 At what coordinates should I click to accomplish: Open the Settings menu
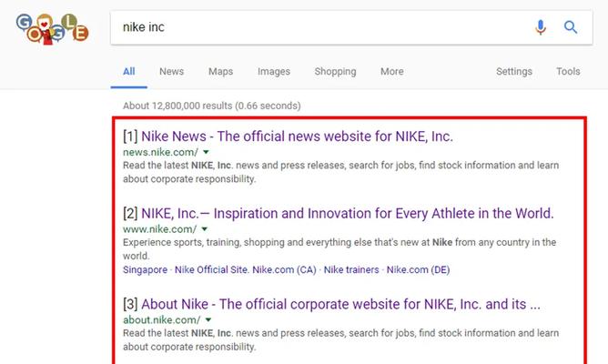(x=513, y=72)
